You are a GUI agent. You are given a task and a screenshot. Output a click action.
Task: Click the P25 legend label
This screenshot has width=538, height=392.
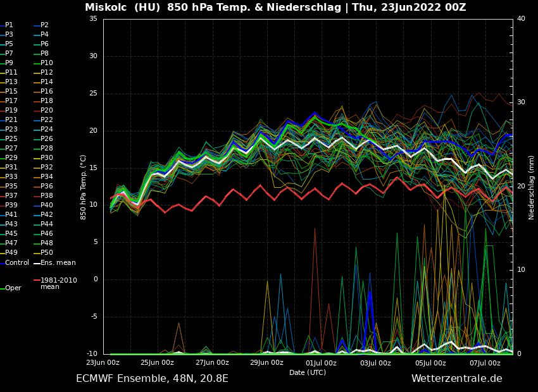tap(11, 139)
